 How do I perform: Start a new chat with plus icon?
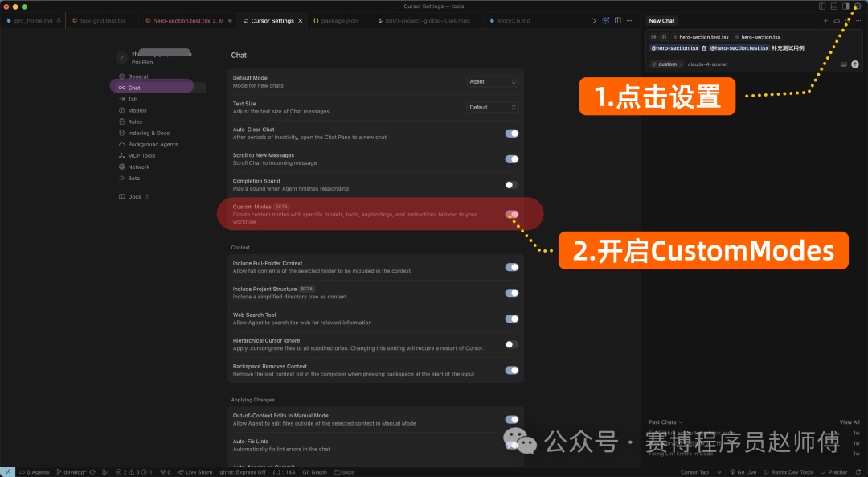click(825, 20)
